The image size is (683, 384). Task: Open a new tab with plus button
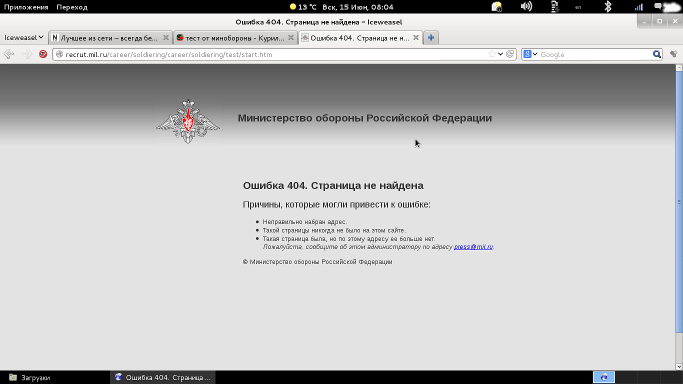pyautogui.click(x=431, y=38)
